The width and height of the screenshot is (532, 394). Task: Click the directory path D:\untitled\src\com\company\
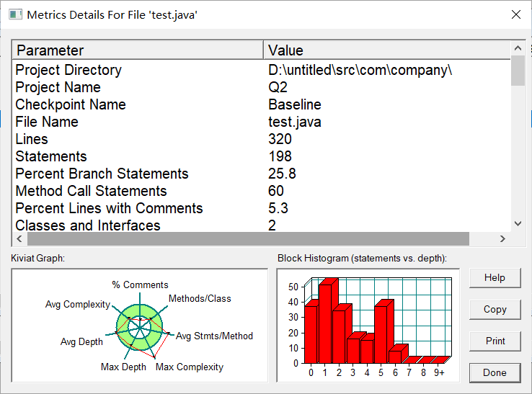[x=360, y=70]
